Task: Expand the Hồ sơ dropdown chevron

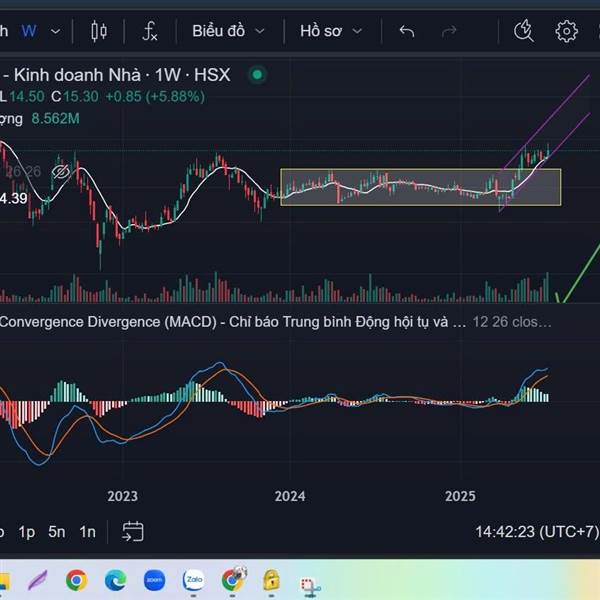Action: point(357,31)
